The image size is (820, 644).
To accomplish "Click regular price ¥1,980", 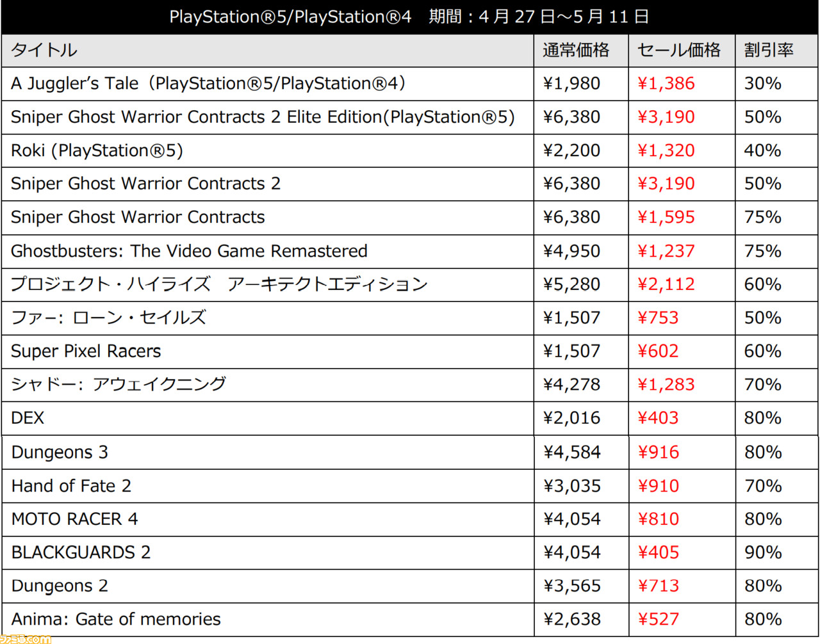I will (x=571, y=84).
